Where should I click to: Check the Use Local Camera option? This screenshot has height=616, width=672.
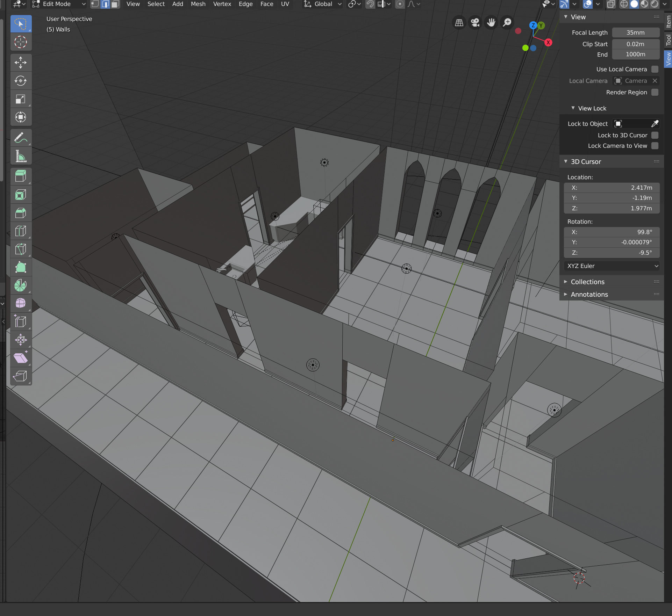click(x=656, y=69)
